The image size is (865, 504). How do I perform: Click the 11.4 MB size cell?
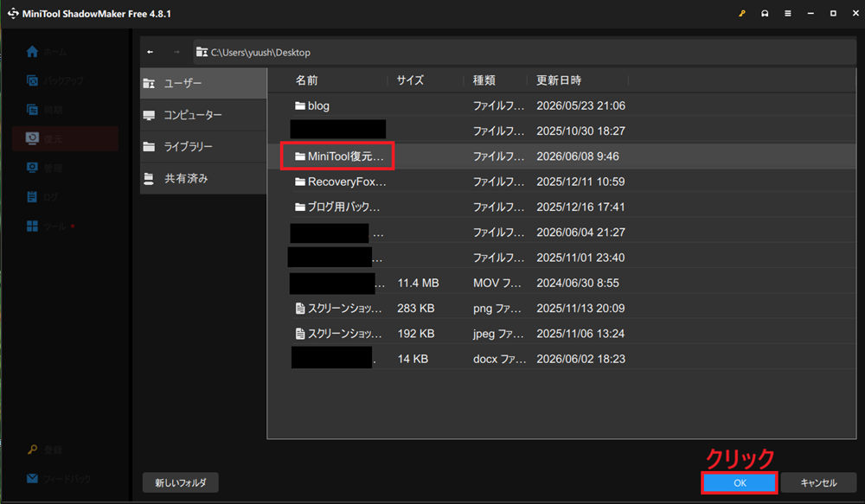(418, 284)
